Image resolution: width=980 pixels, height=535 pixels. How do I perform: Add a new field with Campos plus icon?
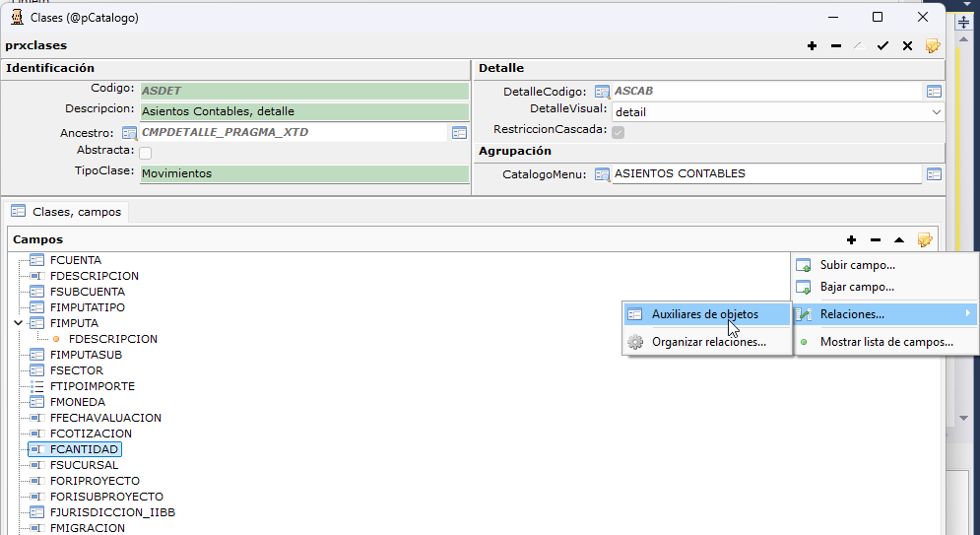point(851,240)
